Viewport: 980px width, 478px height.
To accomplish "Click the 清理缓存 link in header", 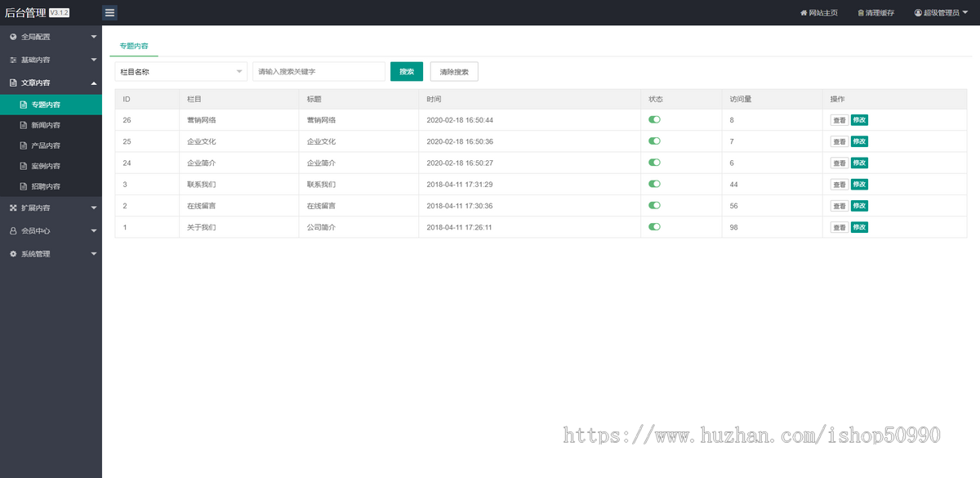I will 876,13.
